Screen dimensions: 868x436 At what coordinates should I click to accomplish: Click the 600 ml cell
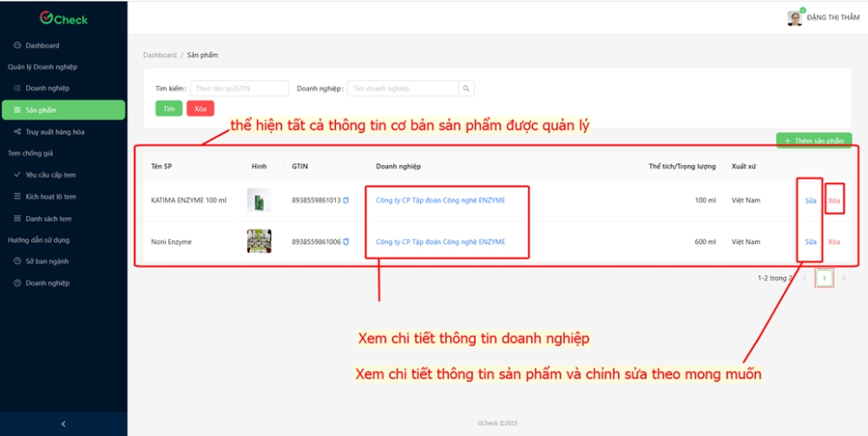pos(705,242)
